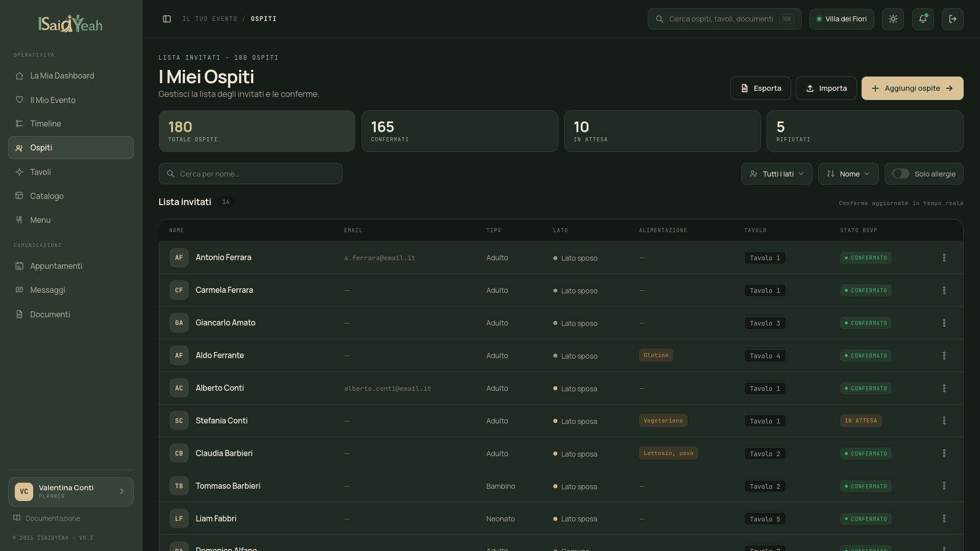
Task: Click the GA avatar for Giancarlo Amato
Action: [x=179, y=323]
